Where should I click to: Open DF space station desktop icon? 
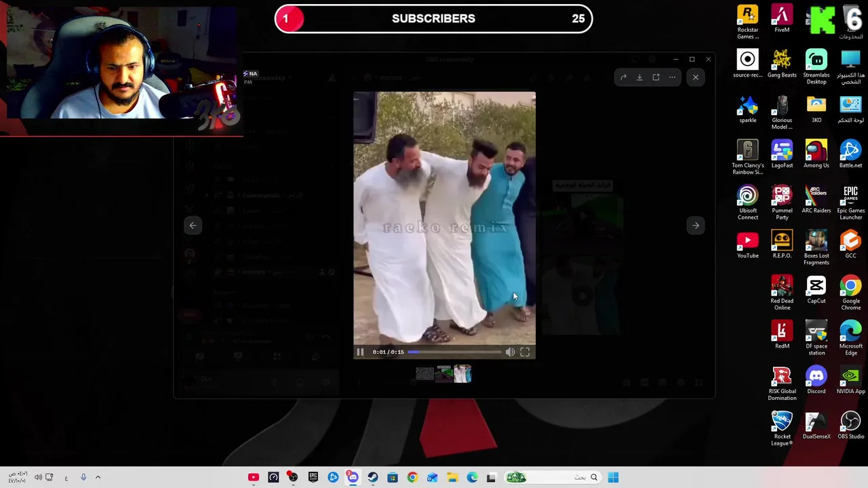(x=816, y=338)
